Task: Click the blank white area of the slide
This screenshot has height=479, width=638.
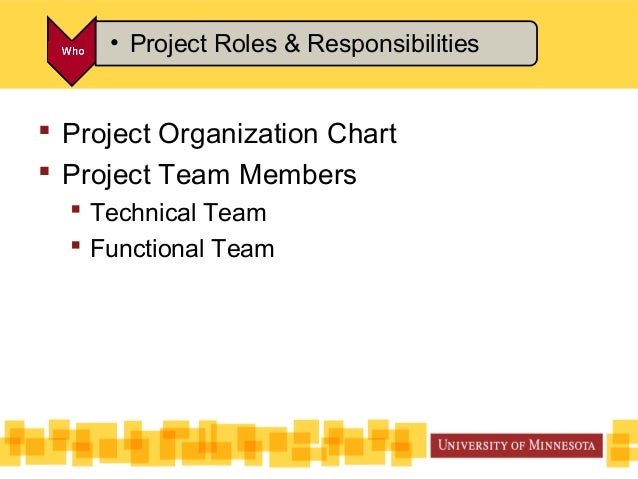Action: [x=400, y=330]
